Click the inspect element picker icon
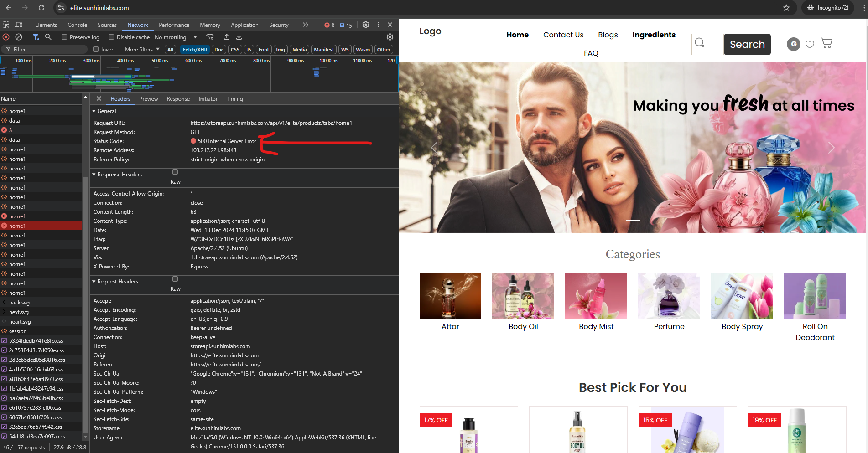 click(x=6, y=25)
